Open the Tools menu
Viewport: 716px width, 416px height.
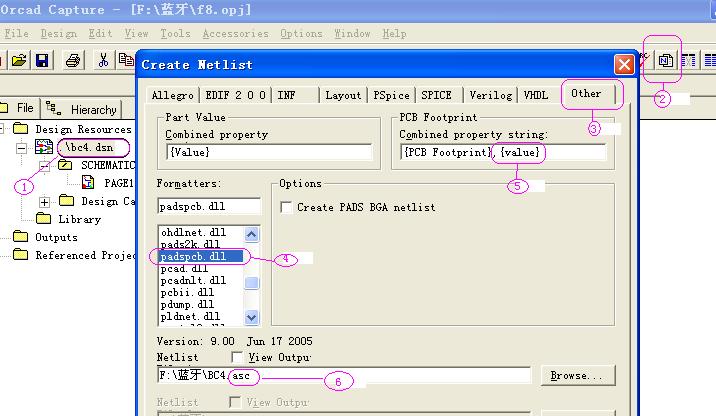pyautogui.click(x=175, y=33)
